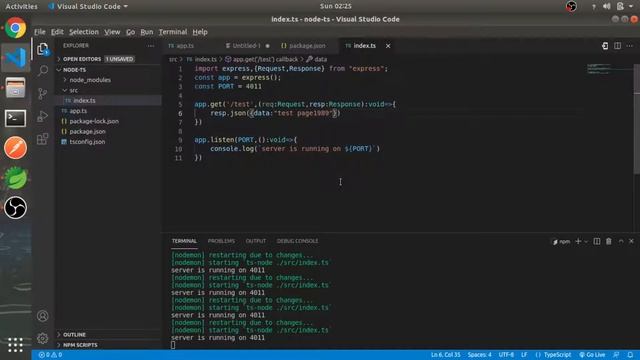Click Ln 6, Col 35 cursor position
The image size is (640, 360).
point(445,355)
